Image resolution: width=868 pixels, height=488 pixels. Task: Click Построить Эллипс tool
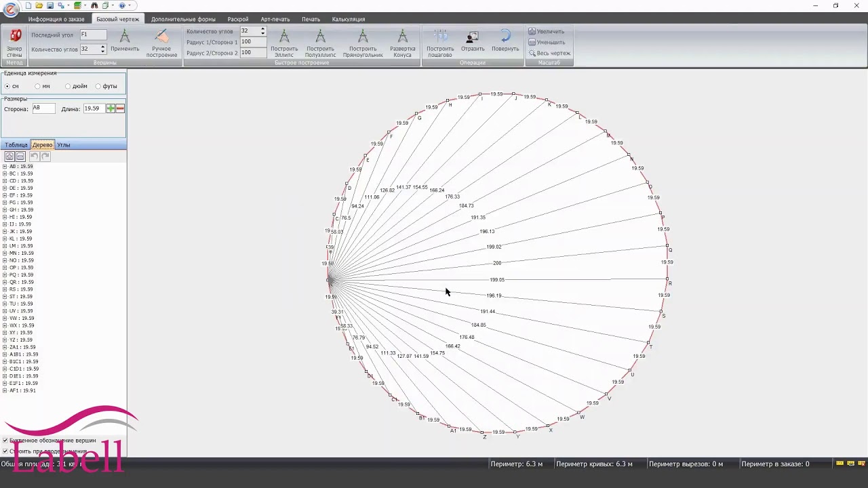coord(284,43)
